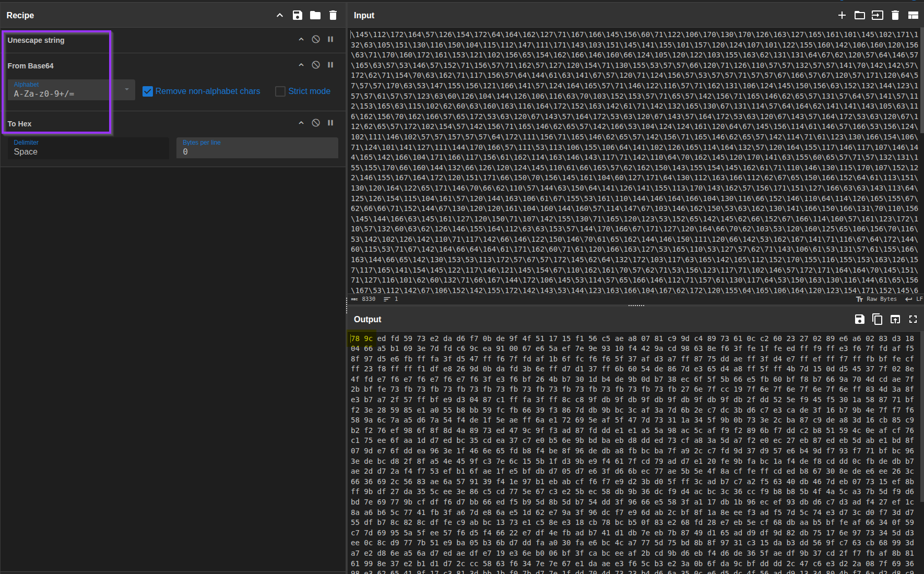Open a file as input
This screenshot has height=574, width=924.
[x=878, y=15]
